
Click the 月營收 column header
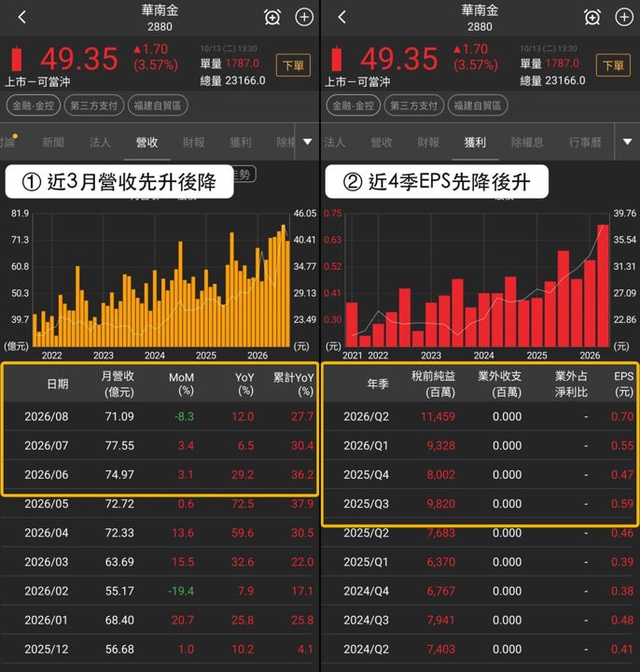pos(118,384)
